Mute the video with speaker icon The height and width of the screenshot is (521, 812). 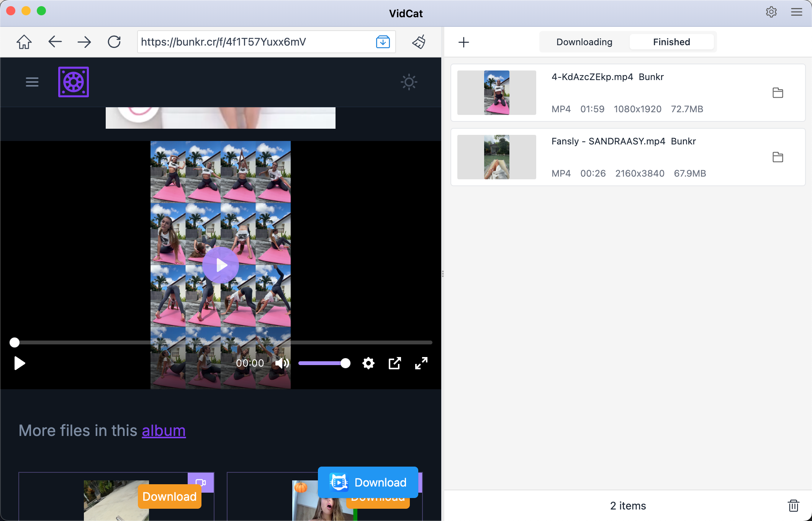click(x=282, y=363)
